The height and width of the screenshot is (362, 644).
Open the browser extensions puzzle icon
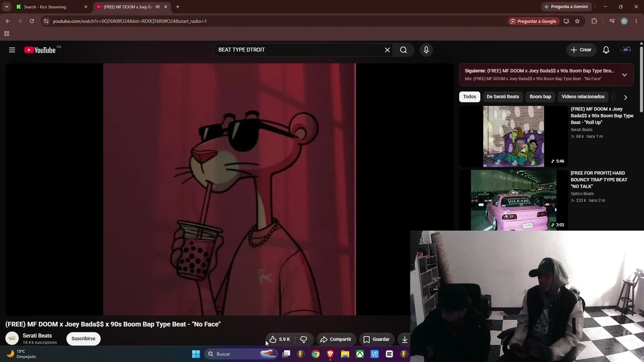click(x=594, y=21)
